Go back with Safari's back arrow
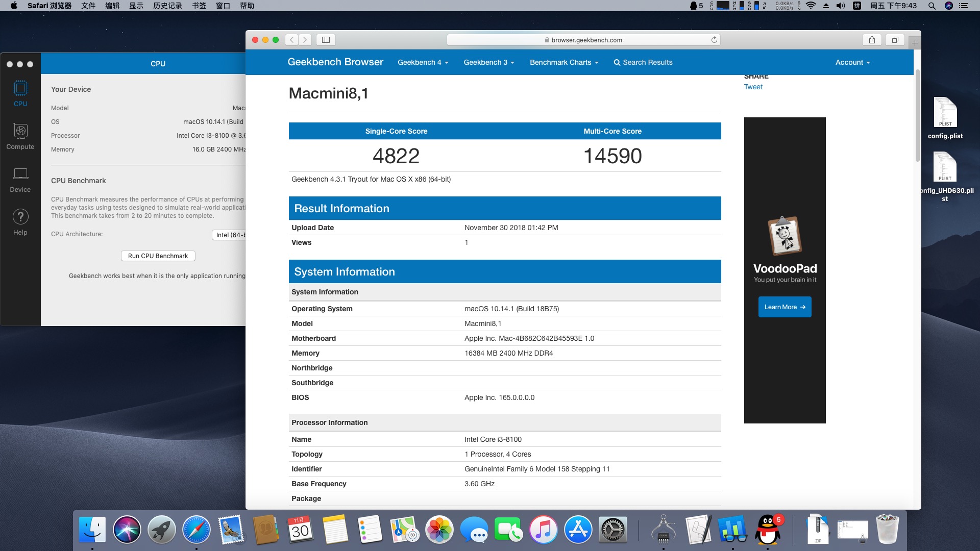Viewport: 980px width, 551px height. click(x=292, y=40)
